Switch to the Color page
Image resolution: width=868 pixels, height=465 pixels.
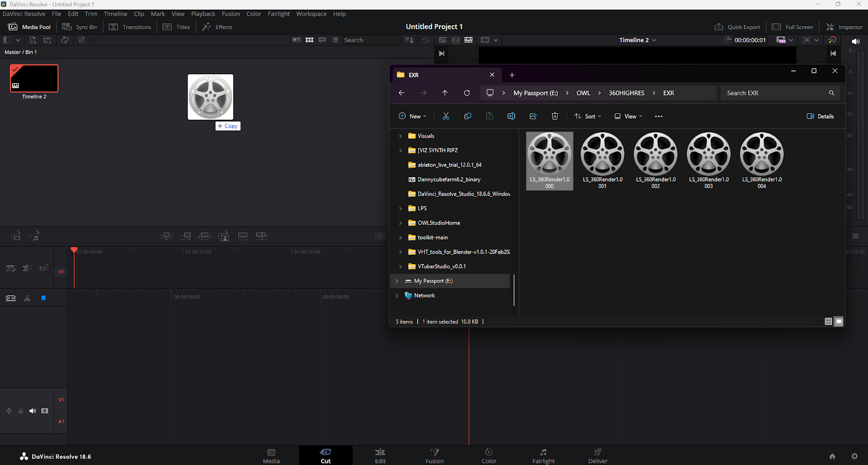pos(489,456)
